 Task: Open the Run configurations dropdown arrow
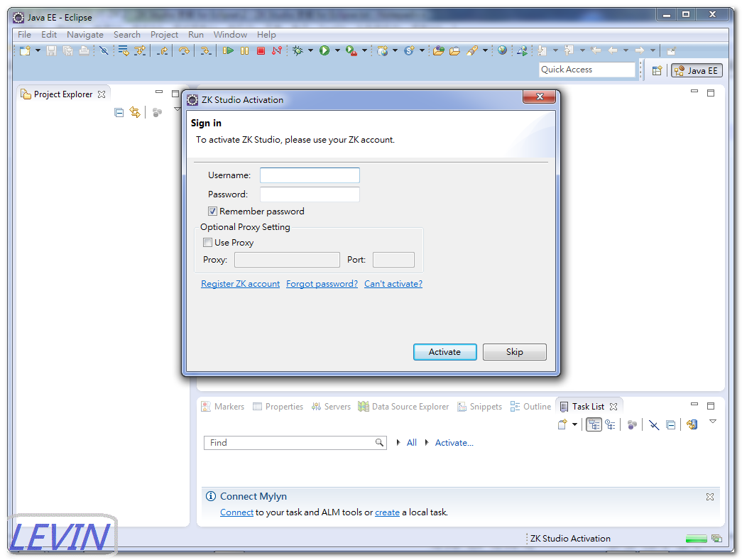pos(337,50)
